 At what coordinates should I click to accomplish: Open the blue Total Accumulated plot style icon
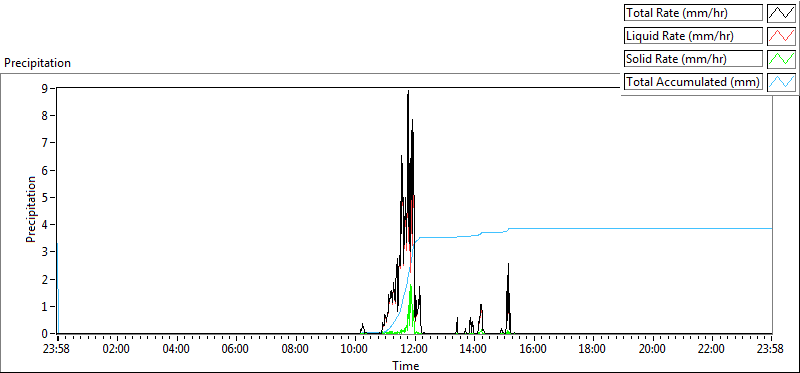pyautogui.click(x=781, y=81)
